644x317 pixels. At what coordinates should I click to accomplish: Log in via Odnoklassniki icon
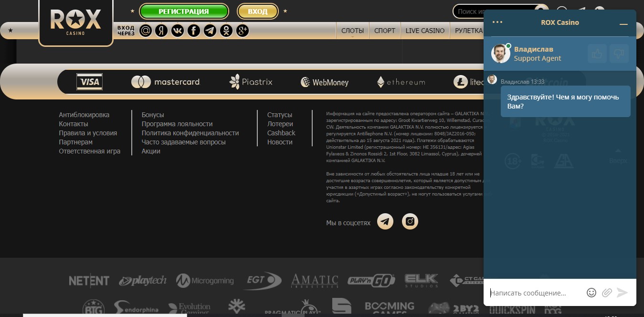point(226,31)
